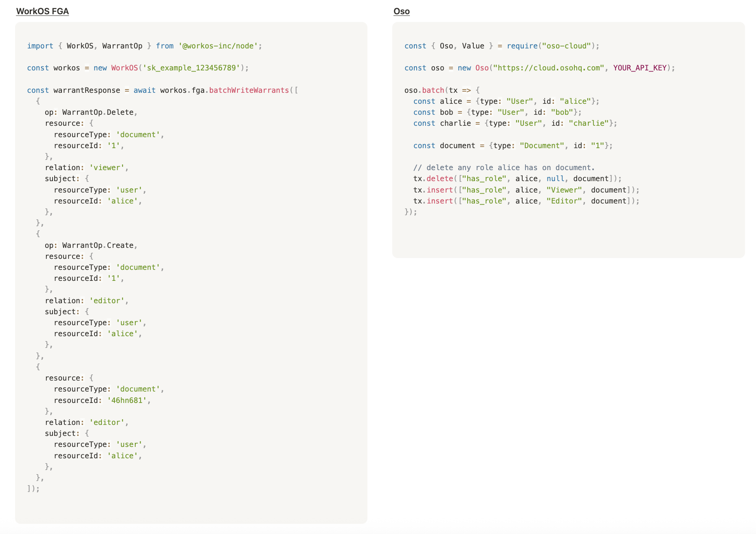Click the 'sk_example_123456789' API key string
Screen dimensions: 756x534
coord(191,68)
